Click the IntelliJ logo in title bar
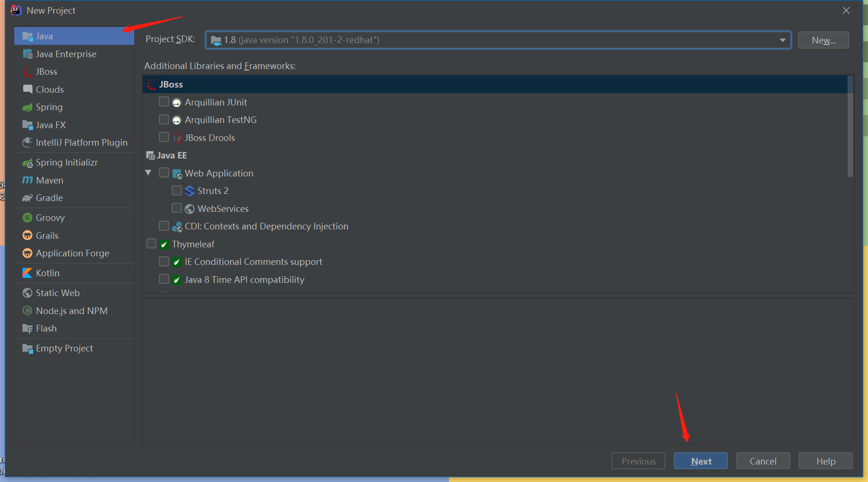868x482 pixels. 16,10
